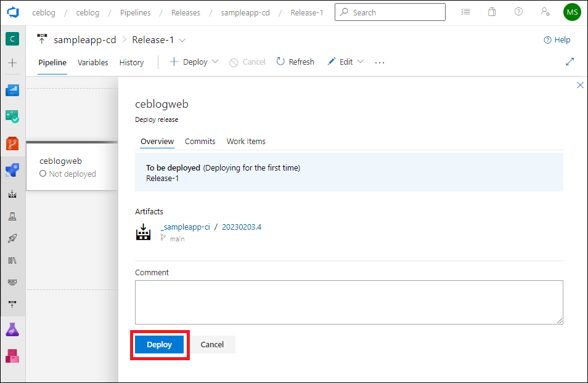Image resolution: width=588 pixels, height=383 pixels.
Task: Open the Artifacts hub in the sidebar
Action: click(12, 356)
